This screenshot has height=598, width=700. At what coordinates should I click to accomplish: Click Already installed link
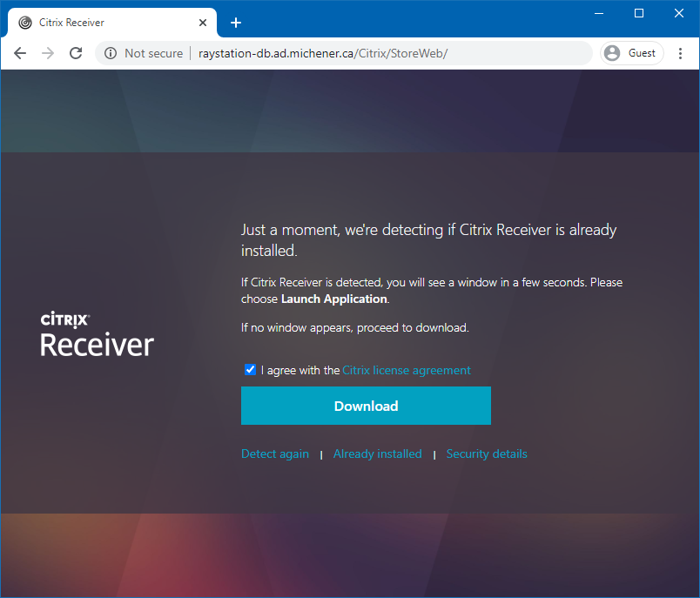tap(377, 454)
